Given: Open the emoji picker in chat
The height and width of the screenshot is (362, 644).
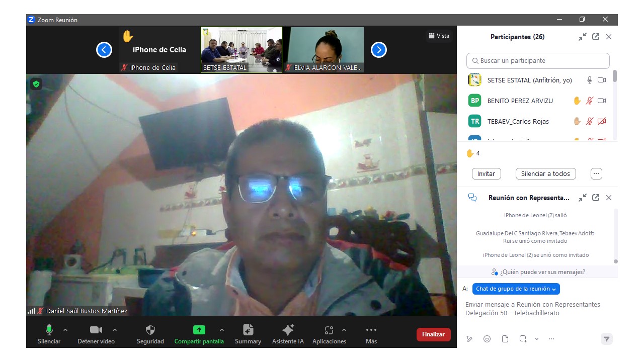Looking at the screenshot, I should [x=487, y=339].
